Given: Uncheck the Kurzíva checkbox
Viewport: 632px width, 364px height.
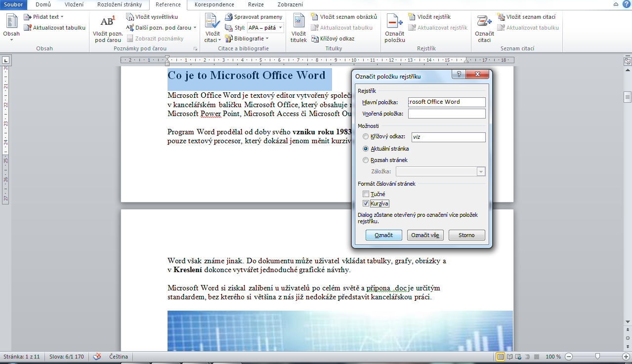Looking at the screenshot, I should pos(366,203).
